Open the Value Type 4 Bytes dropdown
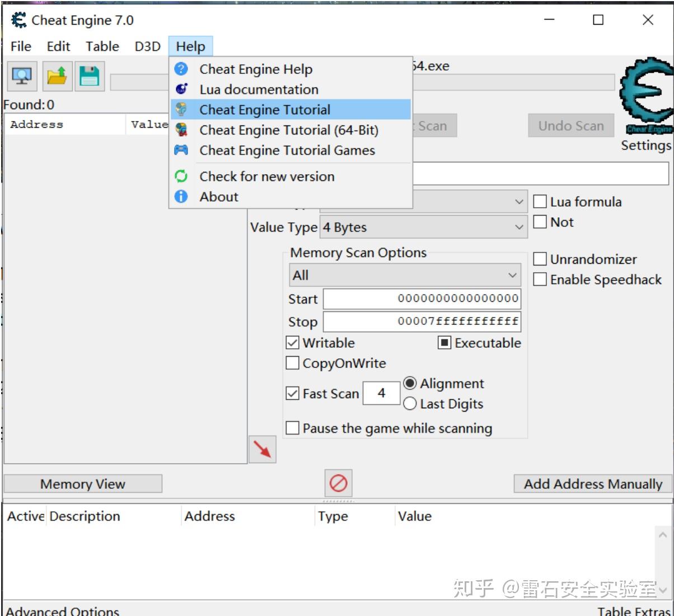 (423, 227)
